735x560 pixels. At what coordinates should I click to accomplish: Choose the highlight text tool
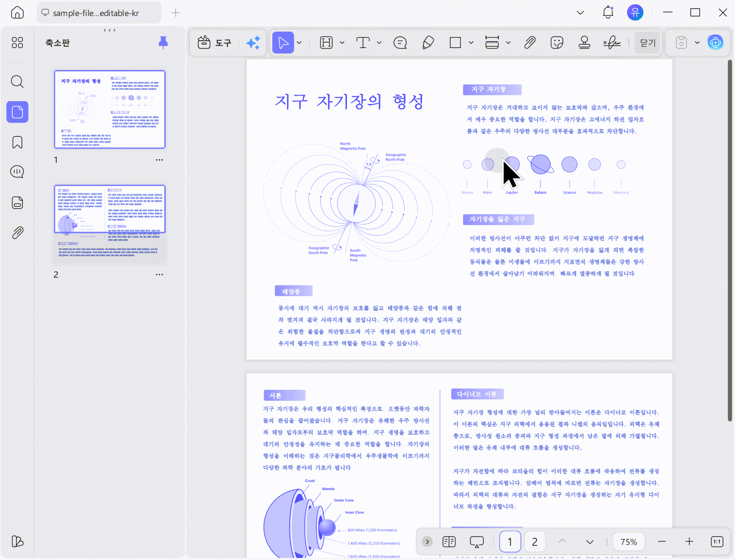pyautogui.click(x=326, y=43)
